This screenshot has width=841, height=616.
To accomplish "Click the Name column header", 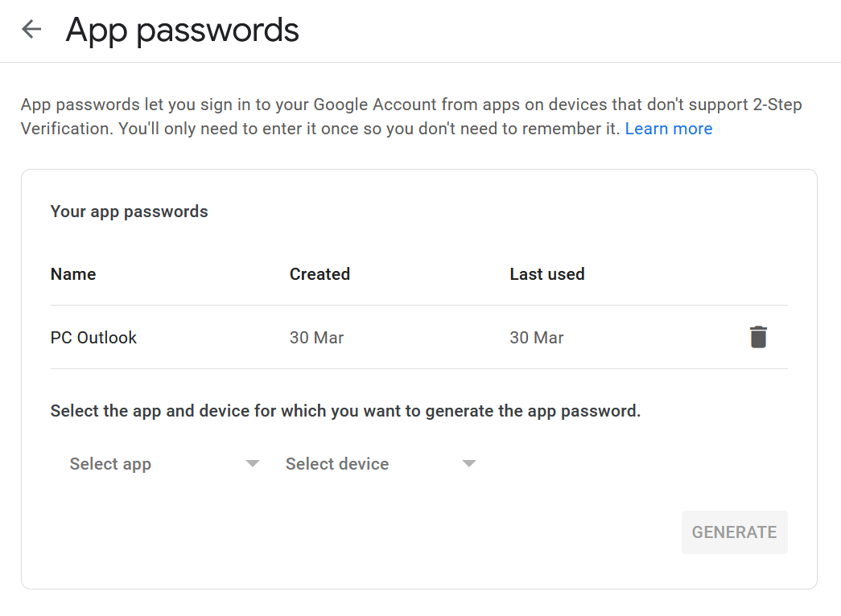I will (x=73, y=273).
